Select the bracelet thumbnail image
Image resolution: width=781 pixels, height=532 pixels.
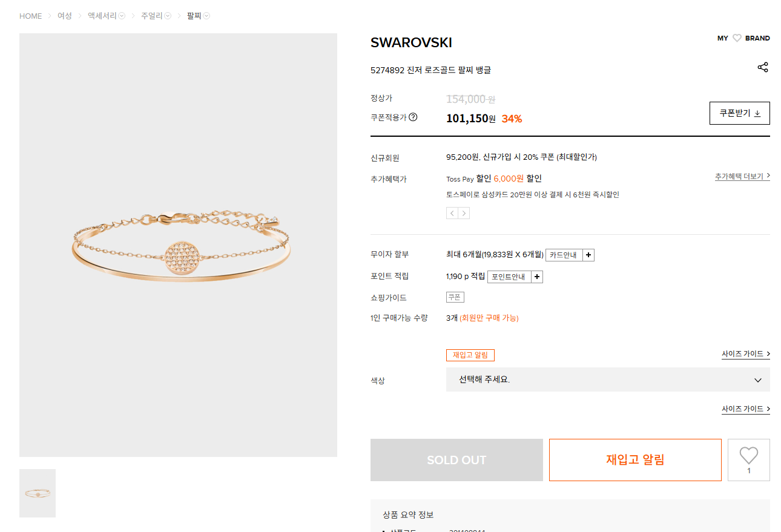[38, 493]
